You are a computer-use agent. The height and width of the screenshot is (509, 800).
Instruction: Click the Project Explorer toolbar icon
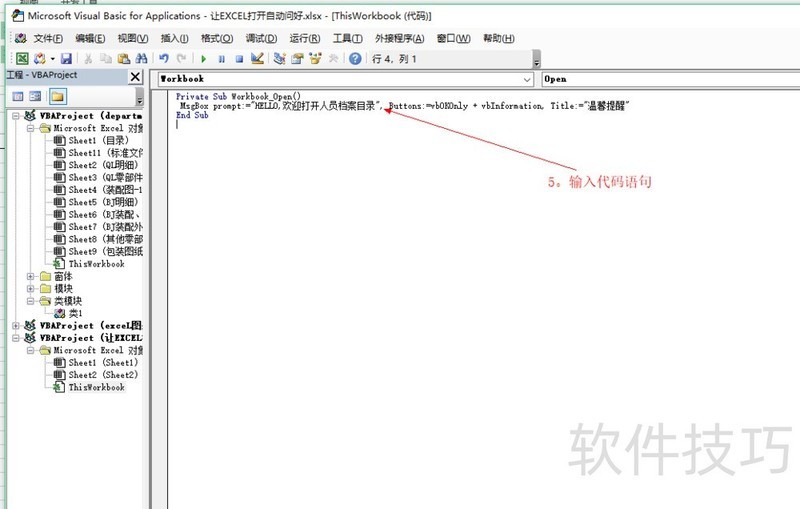[279, 59]
